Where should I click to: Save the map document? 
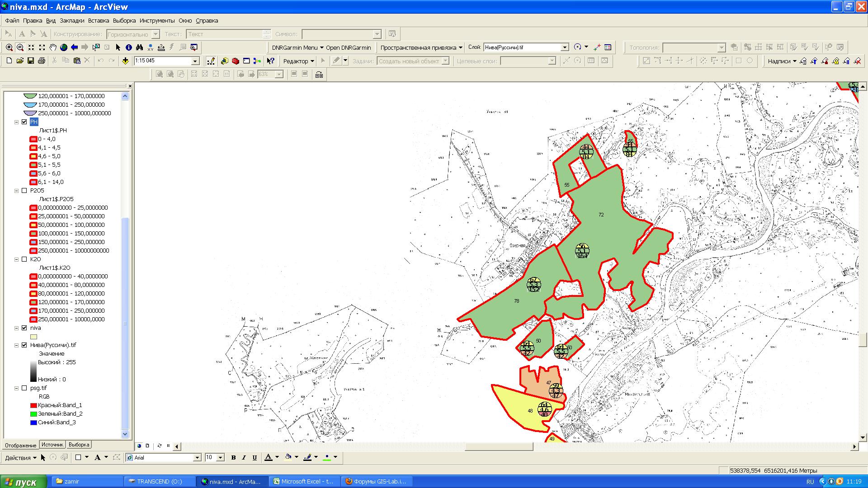pos(31,61)
